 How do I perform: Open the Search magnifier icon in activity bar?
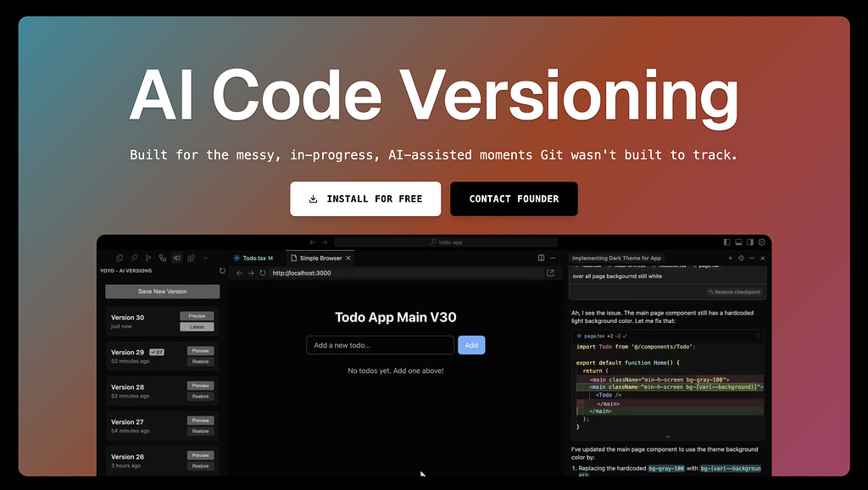[x=133, y=258]
